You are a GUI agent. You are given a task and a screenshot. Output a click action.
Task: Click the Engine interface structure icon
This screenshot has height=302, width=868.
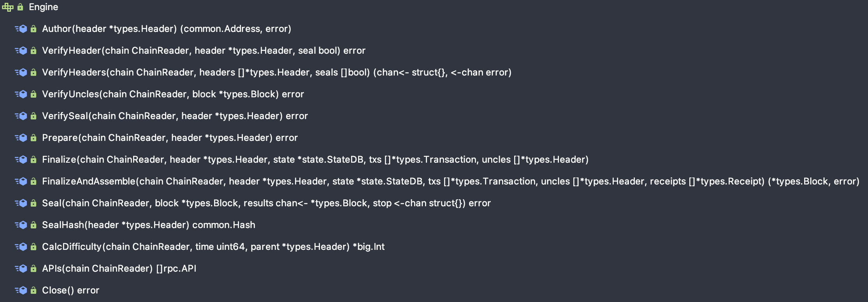tap(8, 7)
